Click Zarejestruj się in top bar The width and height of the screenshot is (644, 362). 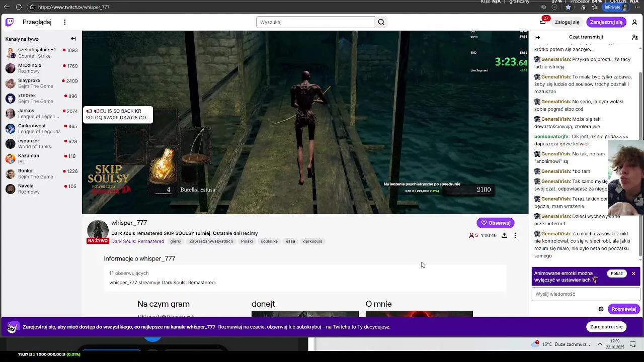(606, 22)
